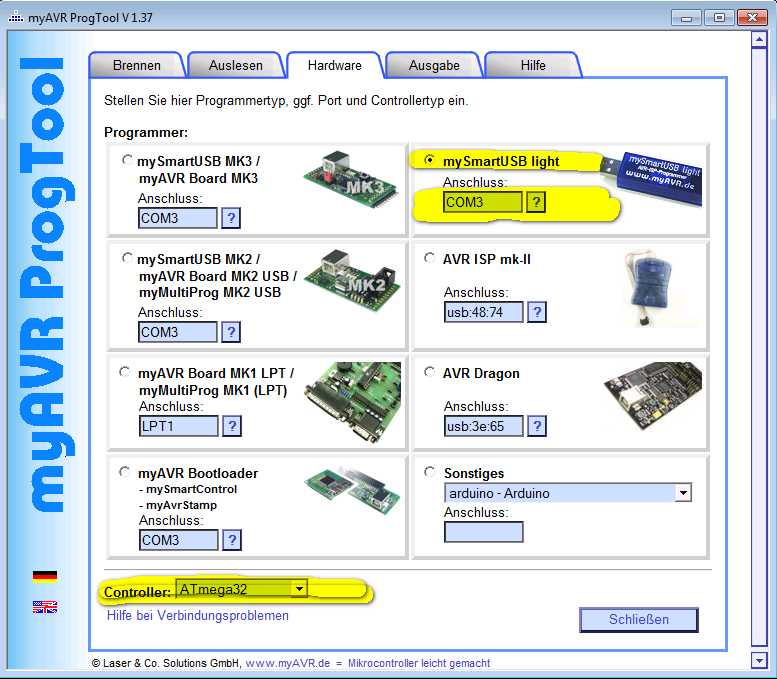The image size is (777, 679).
Task: Click the scrollbar down arrow
Action: (759, 661)
